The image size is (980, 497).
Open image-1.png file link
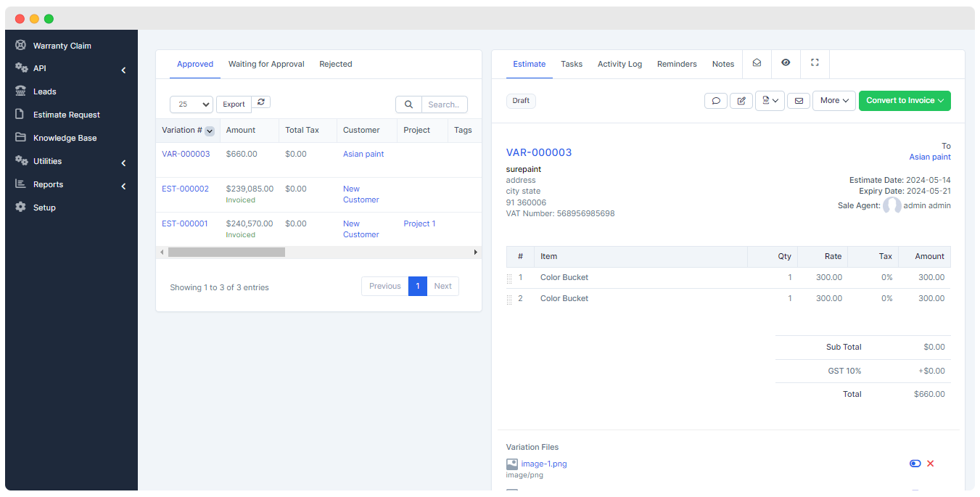point(544,464)
